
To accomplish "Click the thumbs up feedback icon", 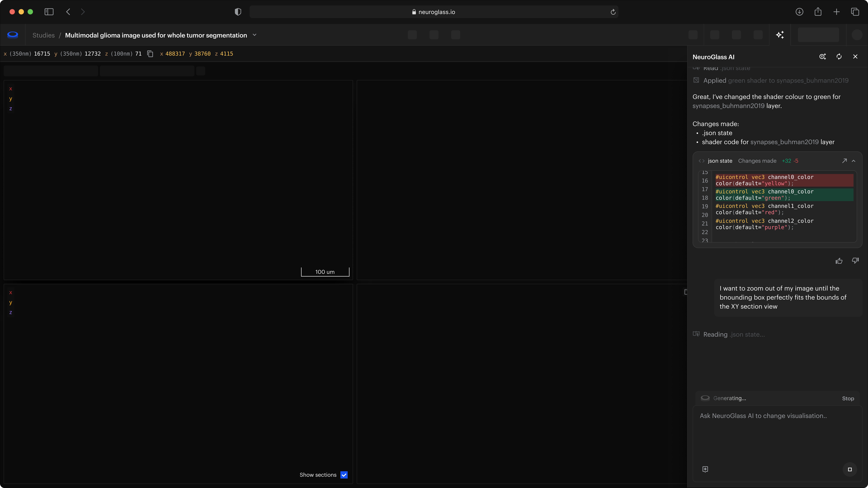I will pyautogui.click(x=839, y=261).
